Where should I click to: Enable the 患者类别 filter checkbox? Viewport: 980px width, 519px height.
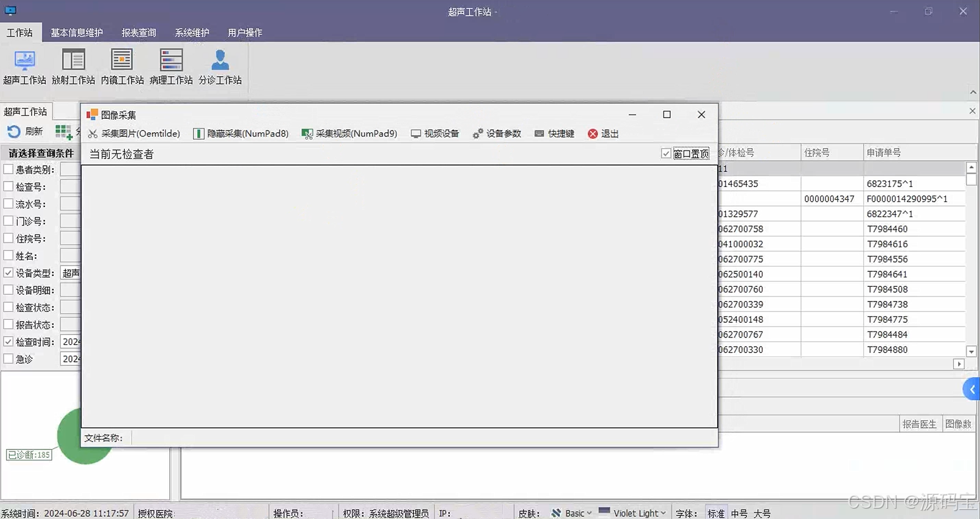[x=9, y=169]
